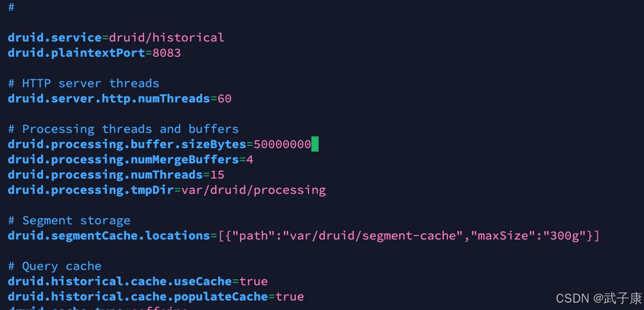The height and width of the screenshot is (310, 644).
Task: Click the numThreads value 60
Action: click(225, 99)
